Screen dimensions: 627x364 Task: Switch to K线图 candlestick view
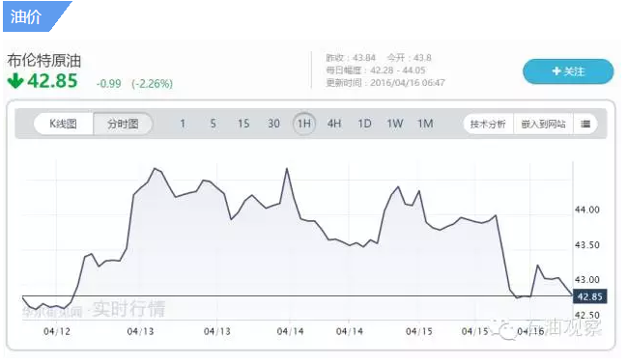[x=63, y=124]
